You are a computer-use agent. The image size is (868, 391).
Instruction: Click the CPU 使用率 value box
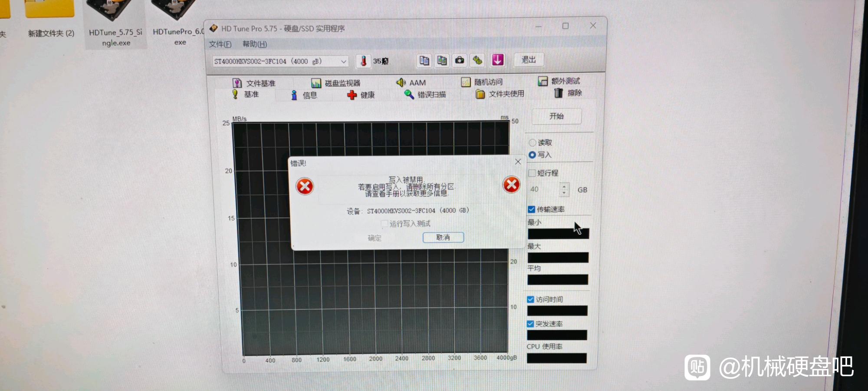tap(557, 358)
